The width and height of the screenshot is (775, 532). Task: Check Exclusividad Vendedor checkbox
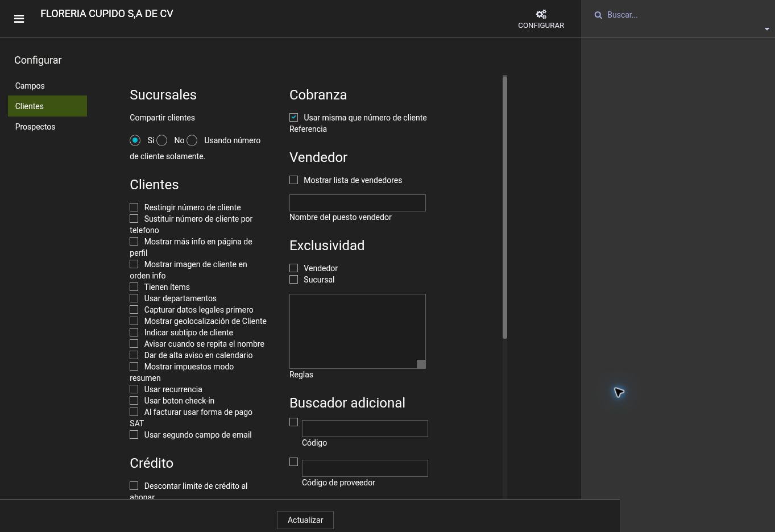pos(294,268)
